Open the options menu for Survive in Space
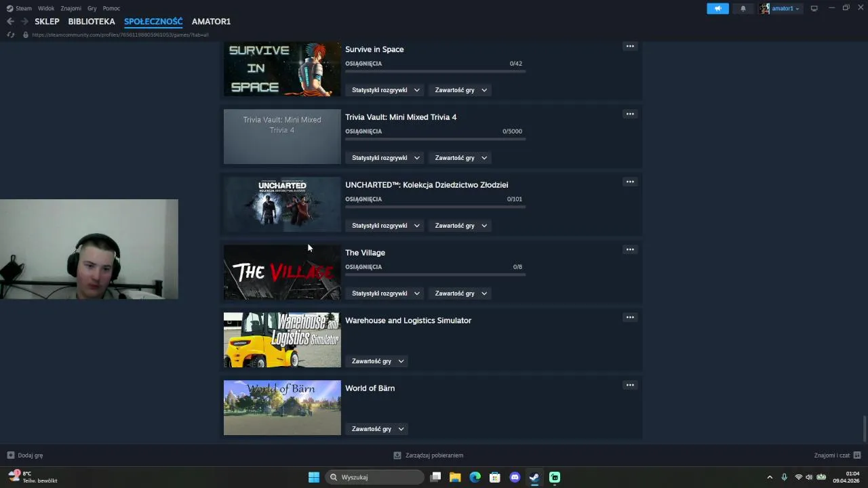868x488 pixels. tap(630, 46)
